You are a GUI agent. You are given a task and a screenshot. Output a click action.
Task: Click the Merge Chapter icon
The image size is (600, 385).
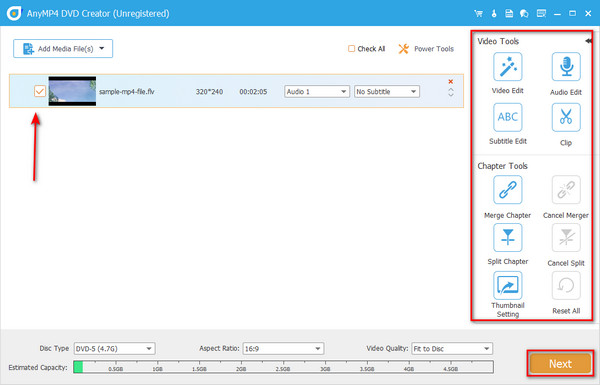click(x=508, y=190)
